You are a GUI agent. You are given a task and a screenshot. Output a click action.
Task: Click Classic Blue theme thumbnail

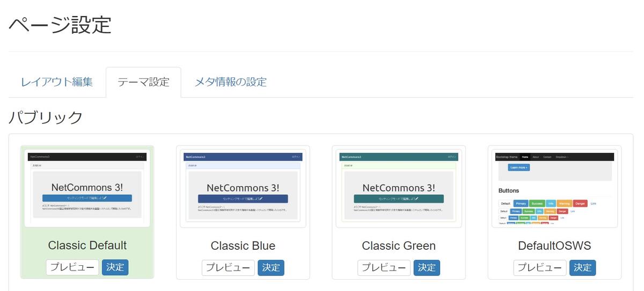coord(243,188)
